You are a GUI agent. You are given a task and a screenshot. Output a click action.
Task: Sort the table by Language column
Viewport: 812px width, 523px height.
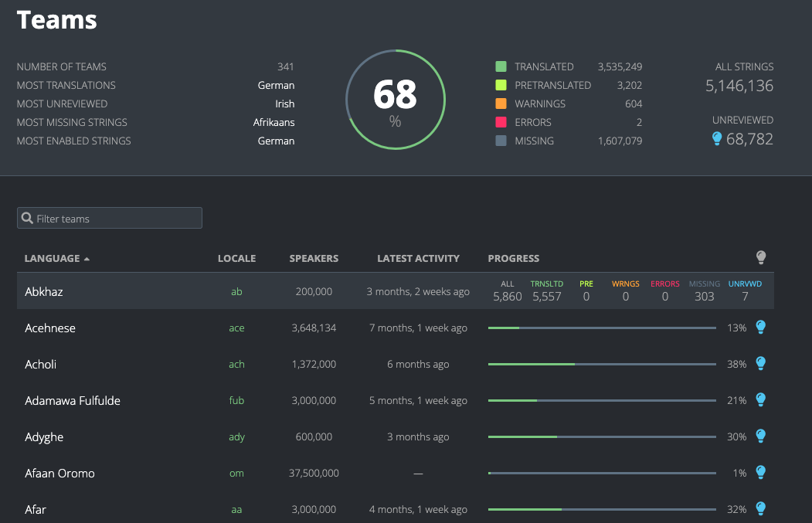click(53, 259)
